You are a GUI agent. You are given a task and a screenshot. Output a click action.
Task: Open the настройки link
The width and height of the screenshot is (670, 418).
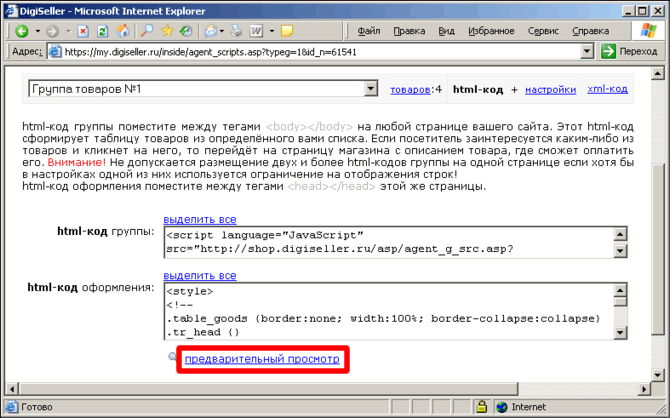pos(550,90)
